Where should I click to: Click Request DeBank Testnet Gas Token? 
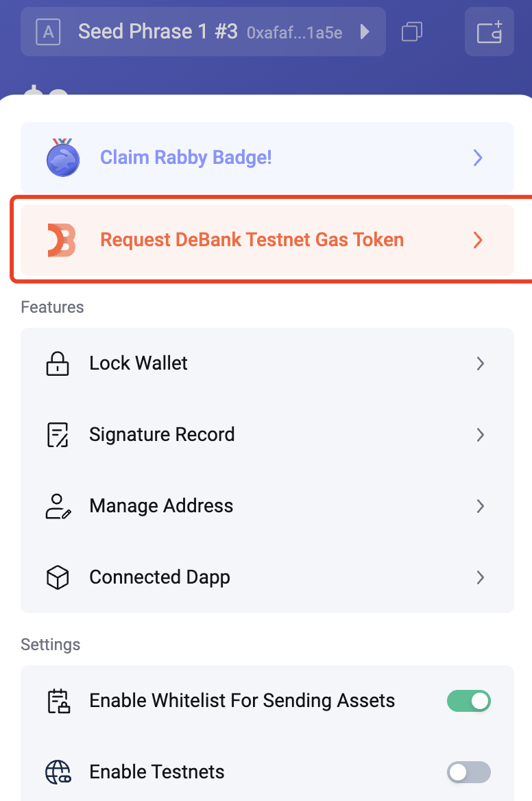[x=252, y=240]
